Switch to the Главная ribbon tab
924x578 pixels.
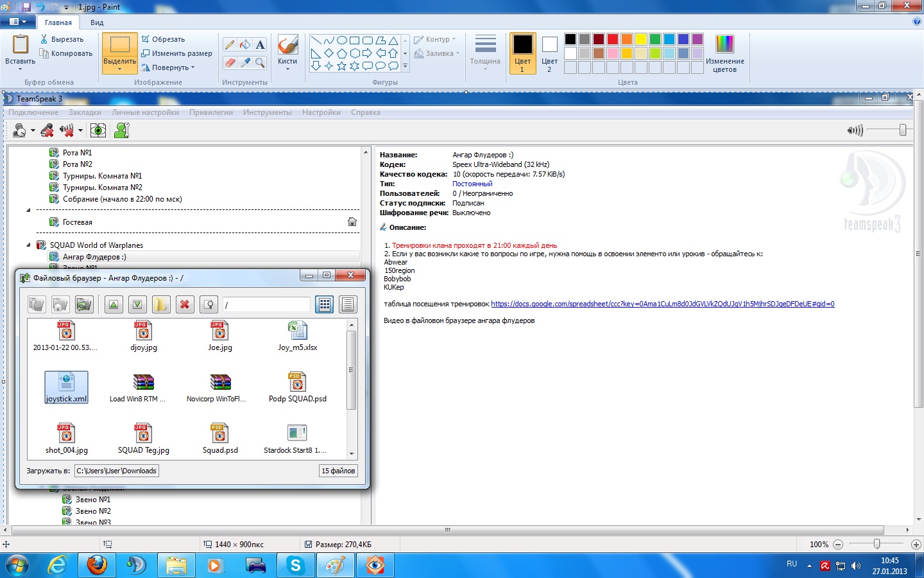58,22
